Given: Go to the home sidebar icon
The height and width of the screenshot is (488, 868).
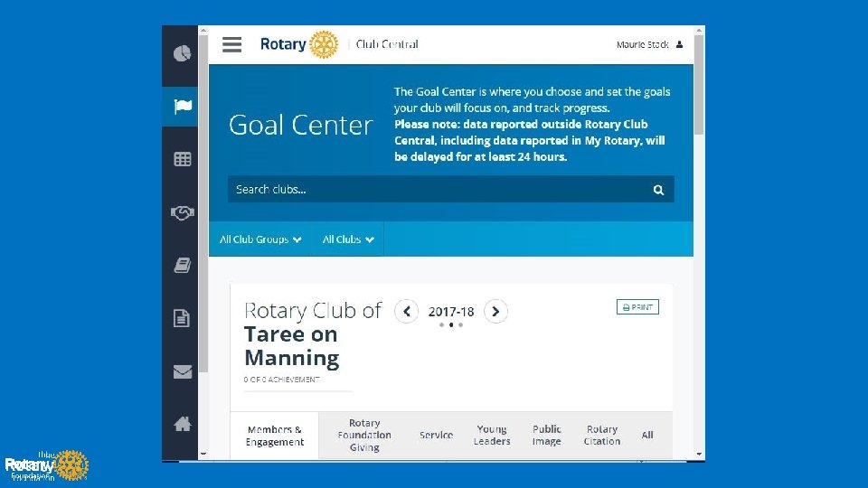Looking at the screenshot, I should 183,423.
